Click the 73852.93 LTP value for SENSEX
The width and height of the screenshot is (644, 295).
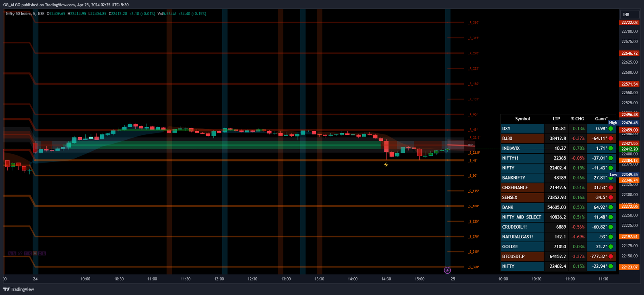click(x=557, y=198)
